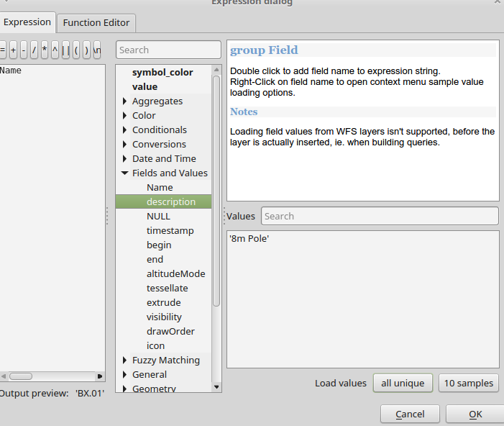This screenshot has width=504, height=426.
Task: Expand the General group
Action: click(124, 374)
